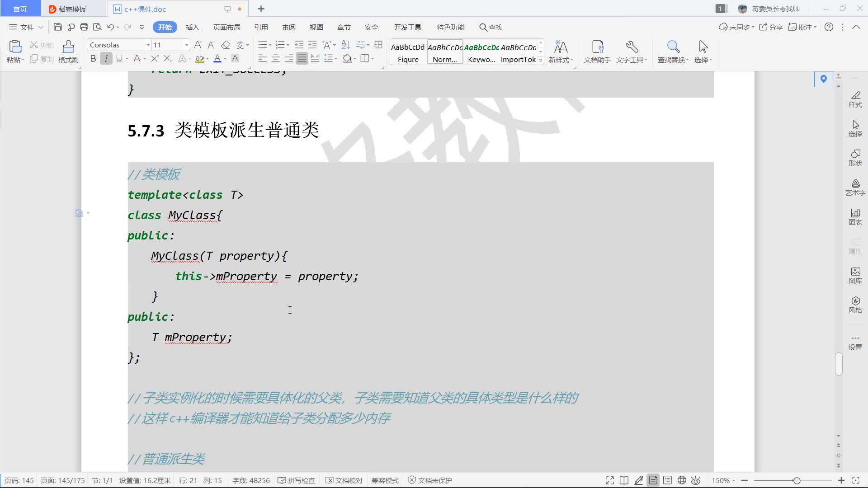Click the Paste clipboard icon
Screen dimensions: 868x488
[15, 47]
